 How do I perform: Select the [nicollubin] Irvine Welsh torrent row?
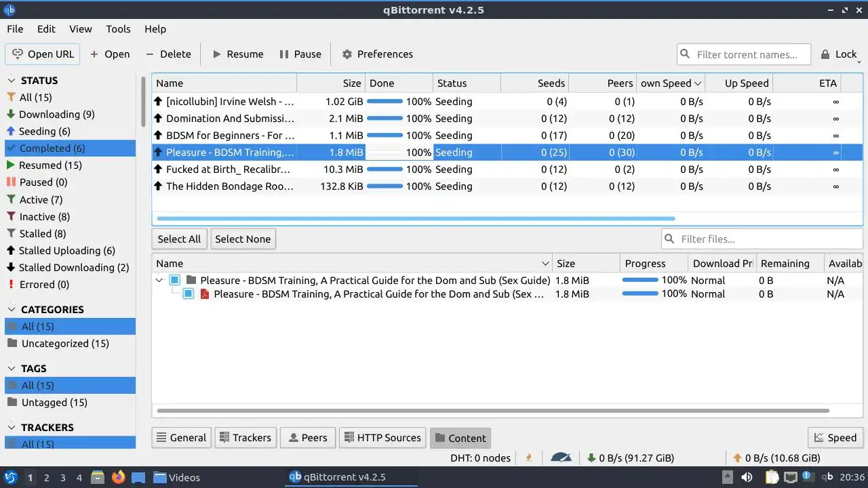click(x=507, y=102)
